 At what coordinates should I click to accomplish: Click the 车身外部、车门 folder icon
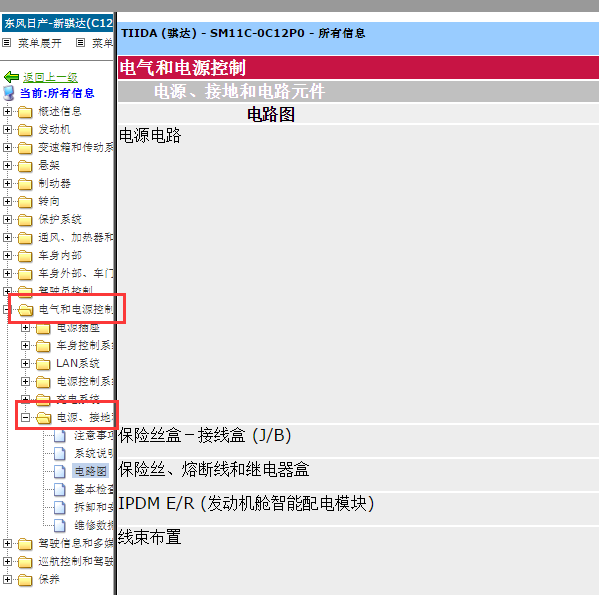(x=25, y=274)
